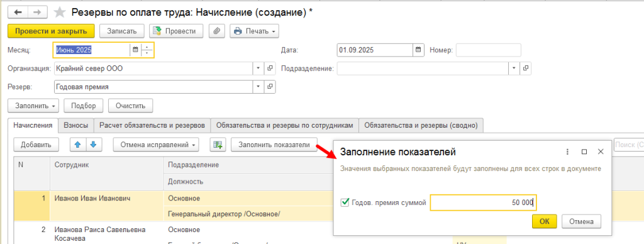Viewport: 644px width, 244px height.
Task: Open Обязательства и резервы (сводно) tab
Action: 421,126
